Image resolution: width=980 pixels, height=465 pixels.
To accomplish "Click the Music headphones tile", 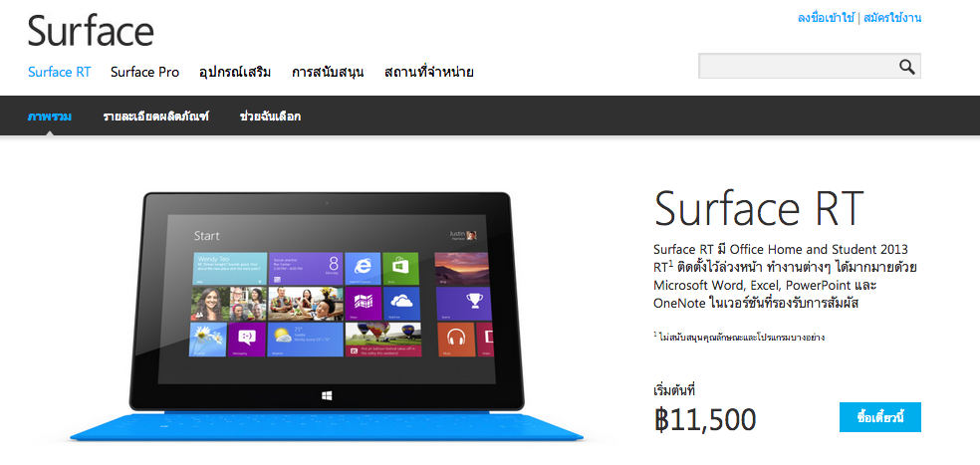I will (454, 340).
